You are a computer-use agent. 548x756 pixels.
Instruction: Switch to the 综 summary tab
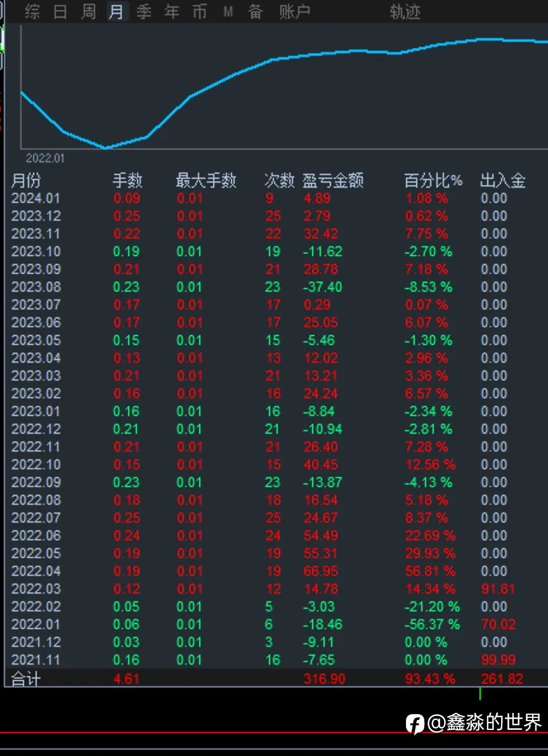tap(32, 11)
